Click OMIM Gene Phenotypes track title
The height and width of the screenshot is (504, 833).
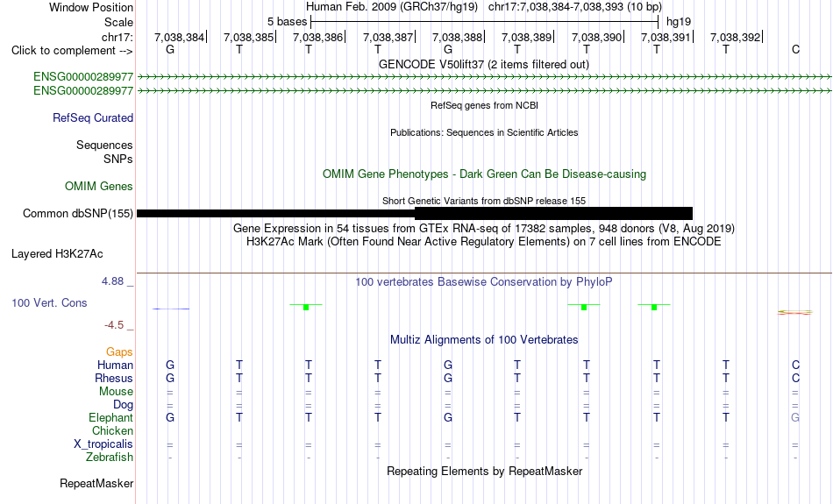(x=484, y=174)
